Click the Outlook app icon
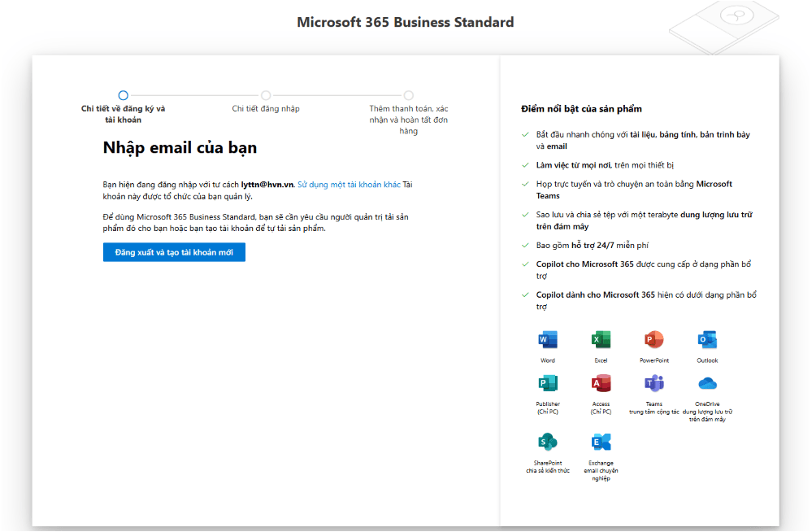Screen dimensions: 812x532 707,340
